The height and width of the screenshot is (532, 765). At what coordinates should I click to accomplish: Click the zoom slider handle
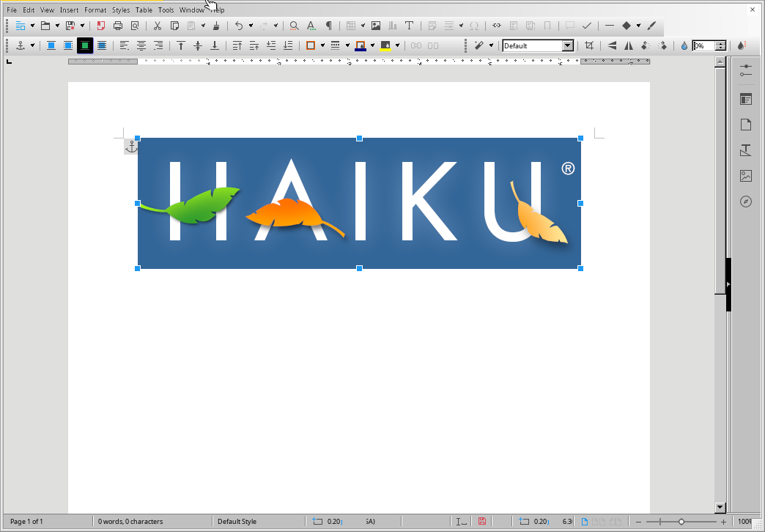click(681, 522)
